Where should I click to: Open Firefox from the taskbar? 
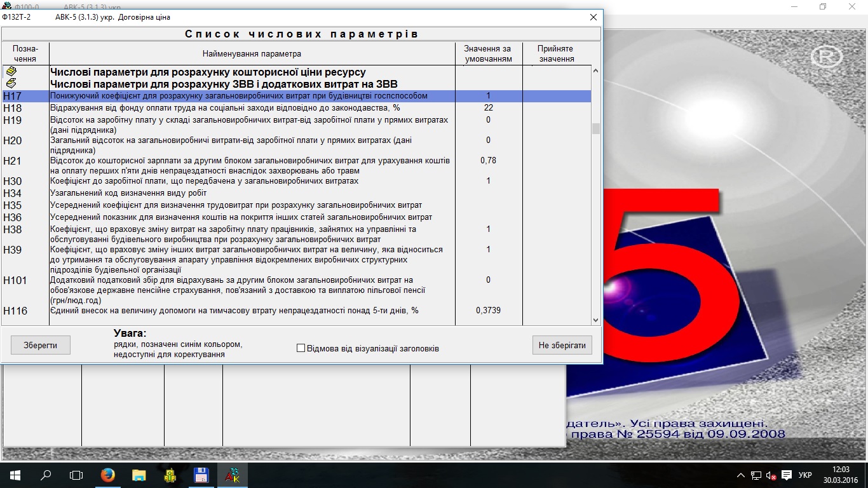(x=108, y=475)
